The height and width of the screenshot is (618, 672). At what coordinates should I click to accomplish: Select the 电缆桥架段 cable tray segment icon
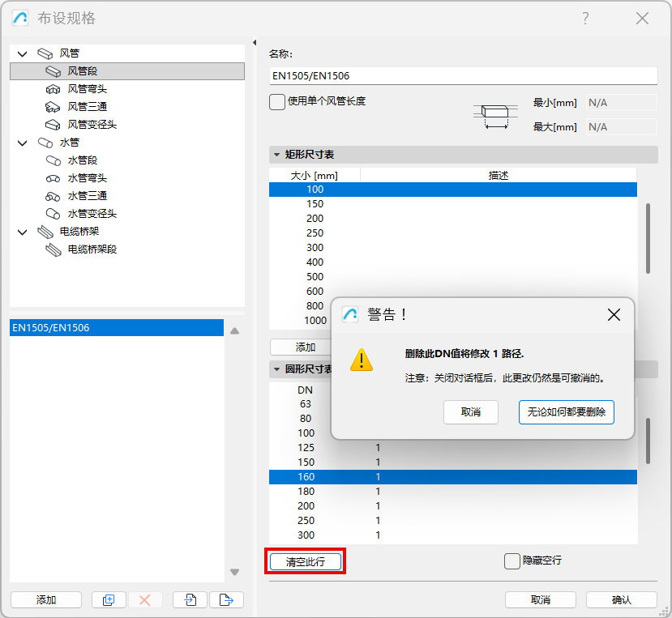coord(54,249)
